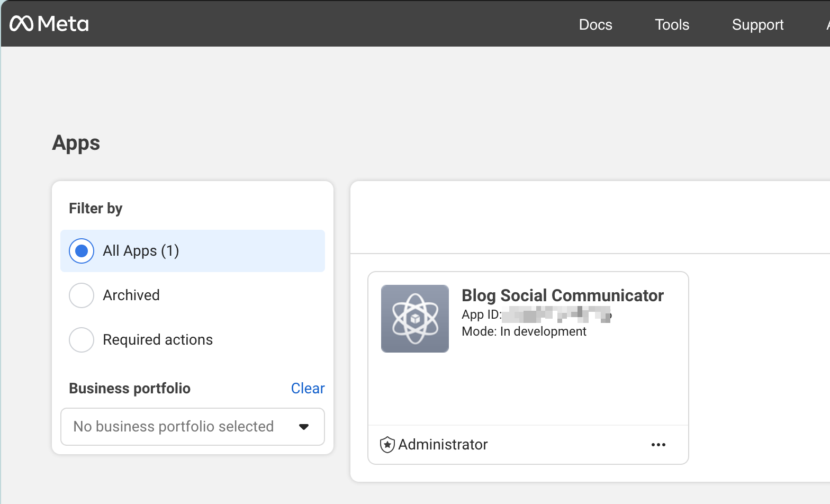Image resolution: width=830 pixels, height=504 pixels.
Task: Open the business portfolio selector field
Action: (x=174, y=427)
